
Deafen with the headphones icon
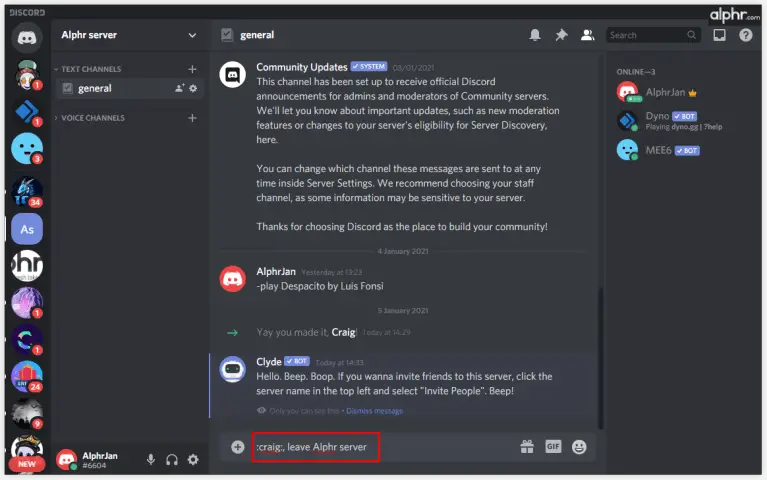click(172, 459)
